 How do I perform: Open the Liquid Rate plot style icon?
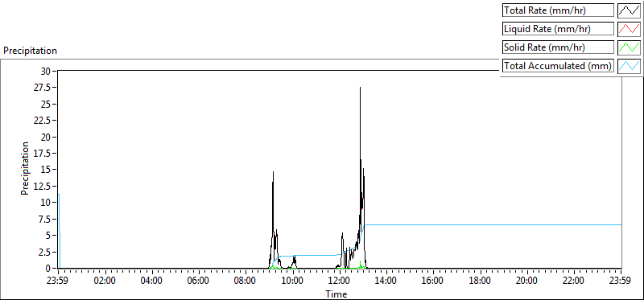click(x=630, y=29)
